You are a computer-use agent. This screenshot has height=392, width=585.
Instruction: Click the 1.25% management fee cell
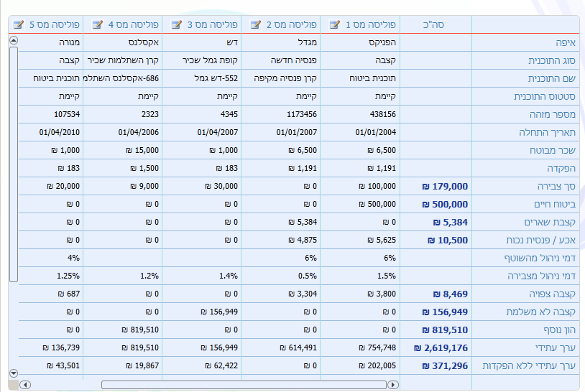[x=68, y=276]
